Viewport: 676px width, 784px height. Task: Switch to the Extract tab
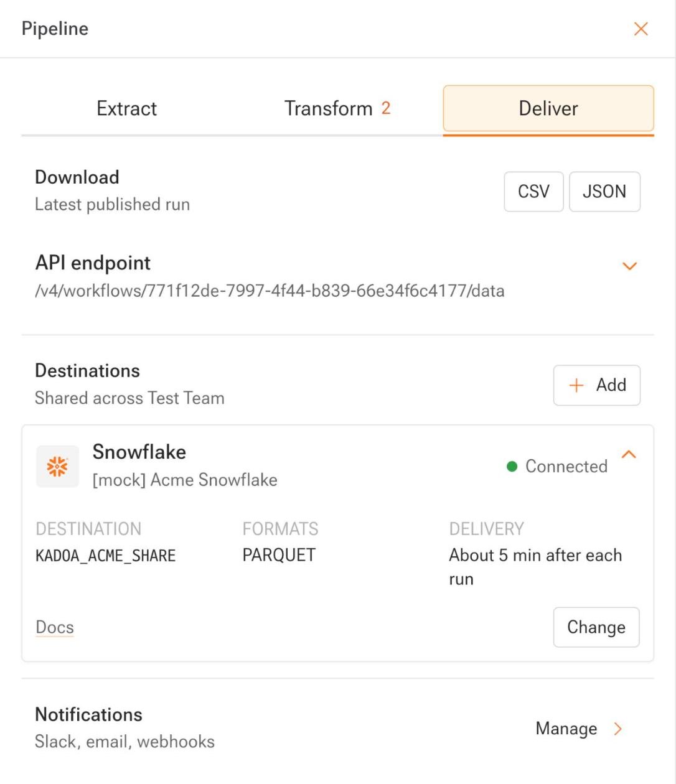[127, 109]
